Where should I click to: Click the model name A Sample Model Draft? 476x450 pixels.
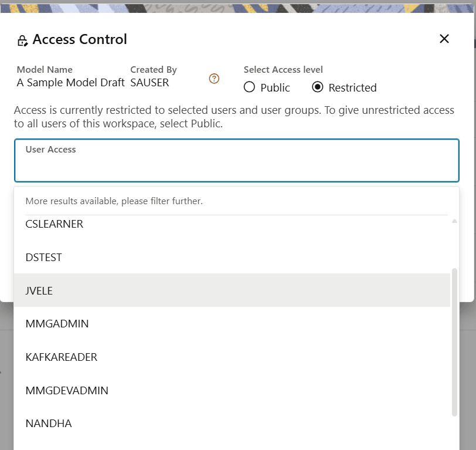[x=70, y=83]
